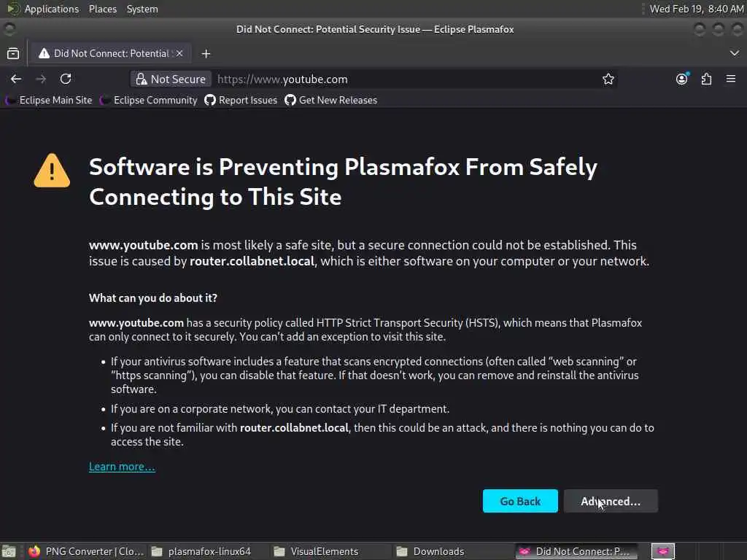Open the Get New Releases bookmark
This screenshot has width=747, height=560.
point(331,100)
